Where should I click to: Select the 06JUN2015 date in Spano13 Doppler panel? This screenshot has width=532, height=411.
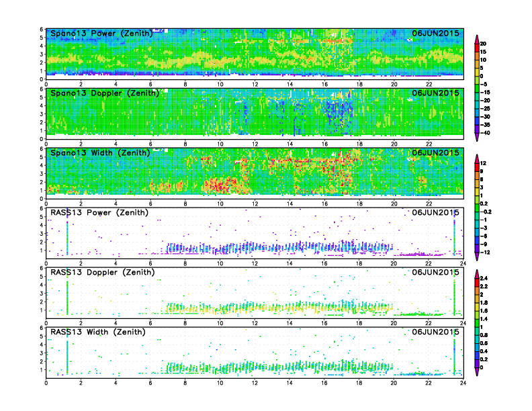pyautogui.click(x=436, y=93)
